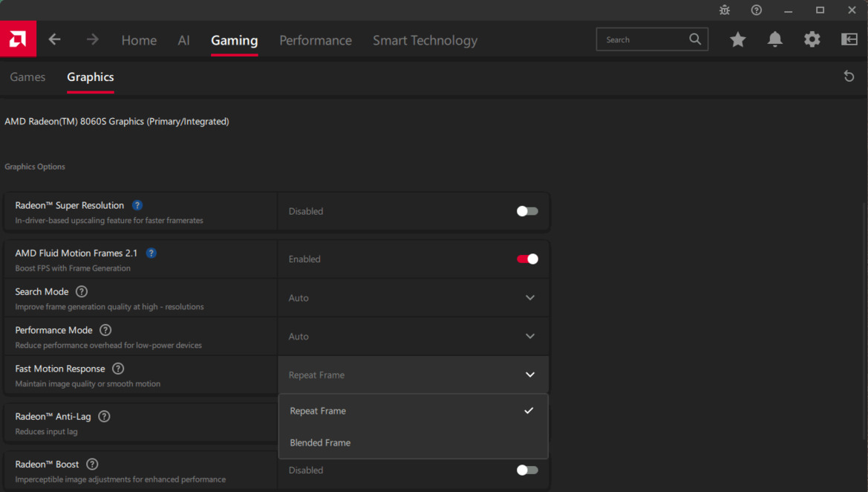Switch to the Home tab
Image resolution: width=868 pixels, height=492 pixels.
[139, 40]
